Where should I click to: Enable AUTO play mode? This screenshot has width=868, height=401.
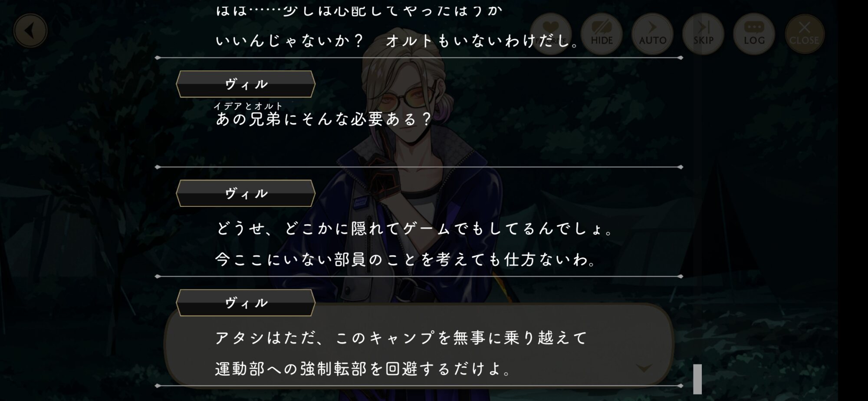click(x=652, y=34)
